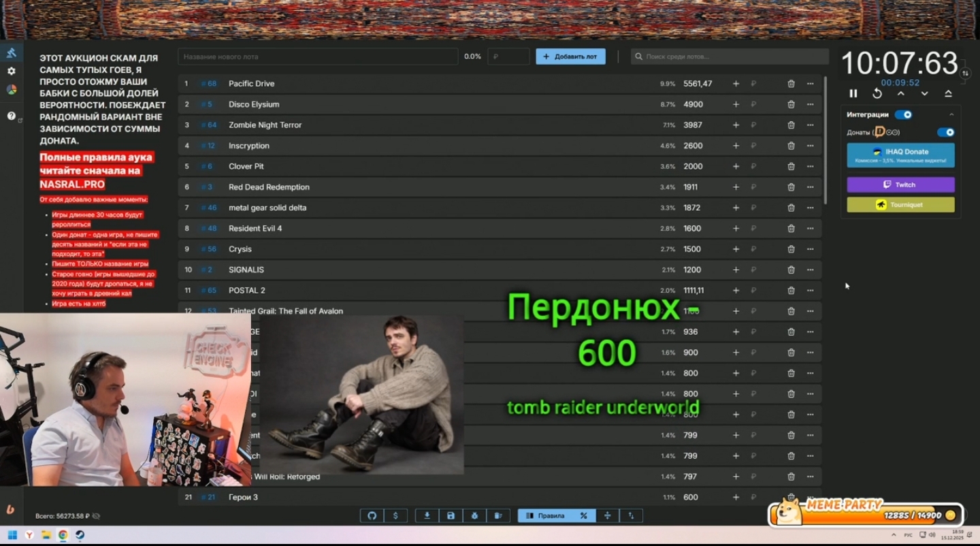
Task: Click the Добавить лот button
Action: pyautogui.click(x=570, y=57)
